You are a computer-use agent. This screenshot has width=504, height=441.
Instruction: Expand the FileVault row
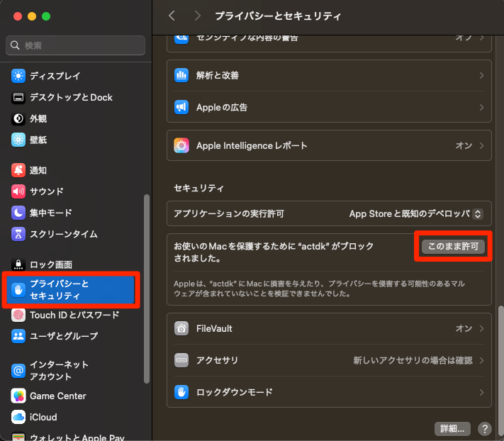(x=329, y=329)
